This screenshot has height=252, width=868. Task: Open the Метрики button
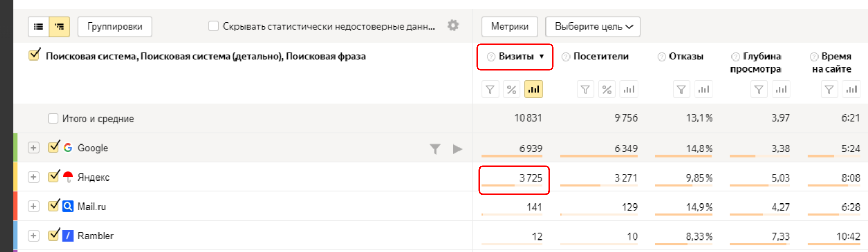(510, 27)
